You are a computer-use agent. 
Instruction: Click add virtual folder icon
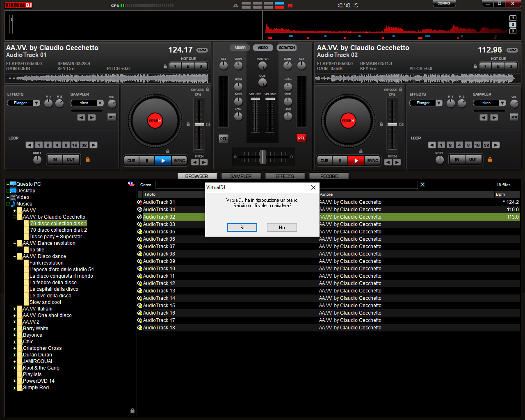pos(131,184)
